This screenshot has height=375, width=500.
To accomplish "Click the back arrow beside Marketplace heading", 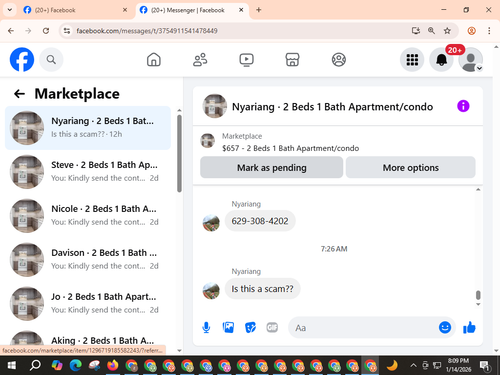I will (x=19, y=94).
